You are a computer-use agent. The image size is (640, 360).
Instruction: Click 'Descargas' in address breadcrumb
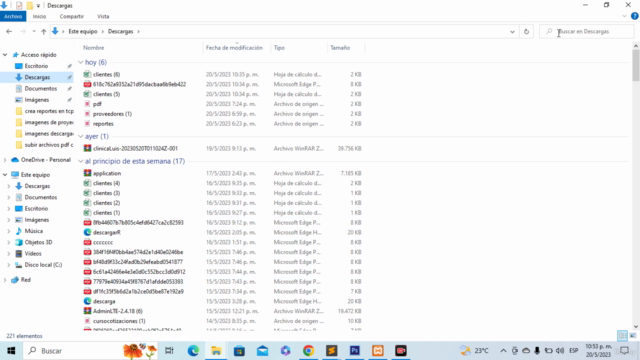tap(120, 31)
